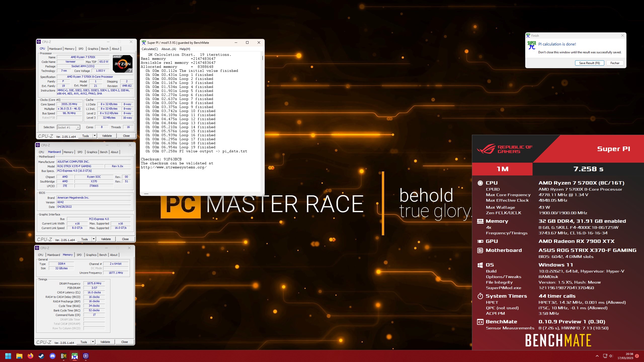
Task: Open Help(H) menu in Super PI
Action: coord(185,49)
